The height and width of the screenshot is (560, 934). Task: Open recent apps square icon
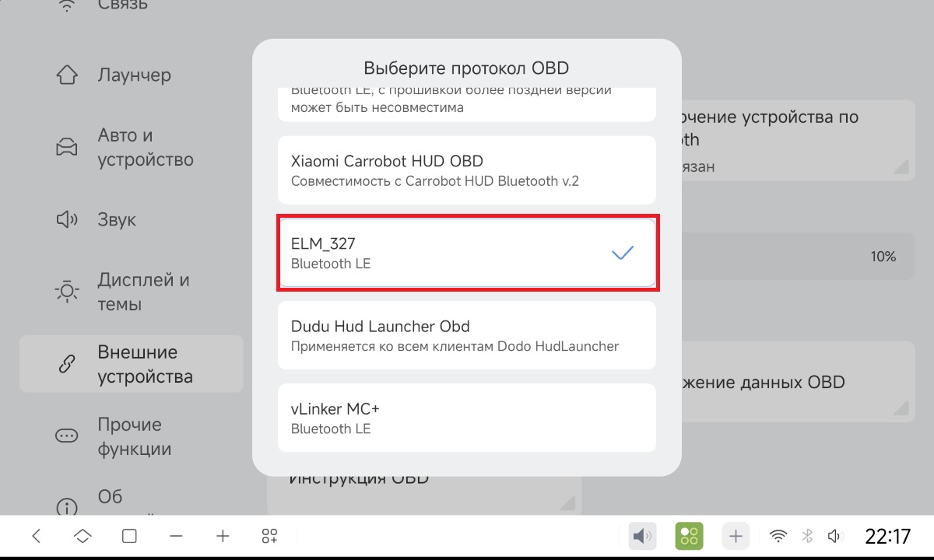click(129, 536)
